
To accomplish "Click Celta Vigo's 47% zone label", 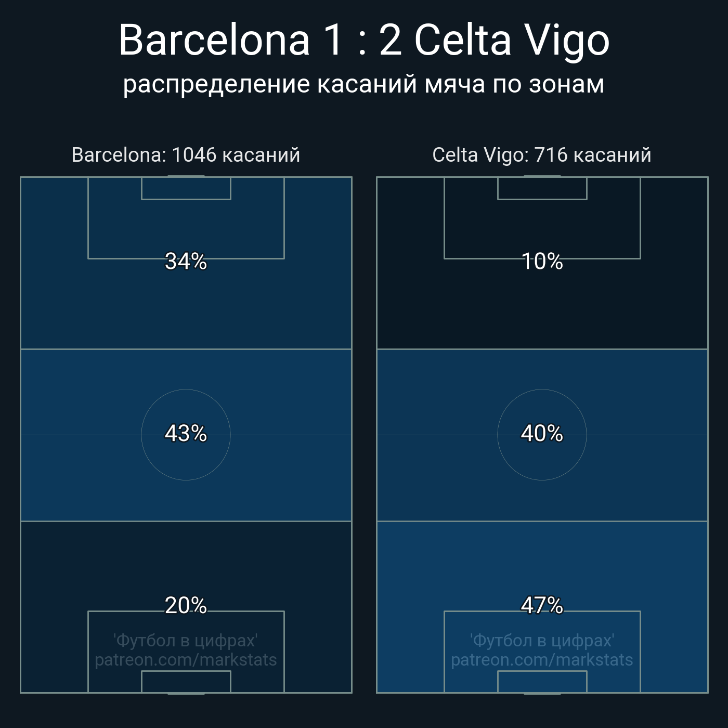I will [x=542, y=605].
